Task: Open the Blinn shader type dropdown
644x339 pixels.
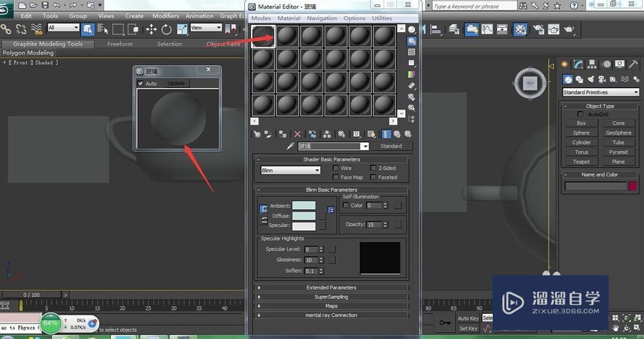Action: 290,170
